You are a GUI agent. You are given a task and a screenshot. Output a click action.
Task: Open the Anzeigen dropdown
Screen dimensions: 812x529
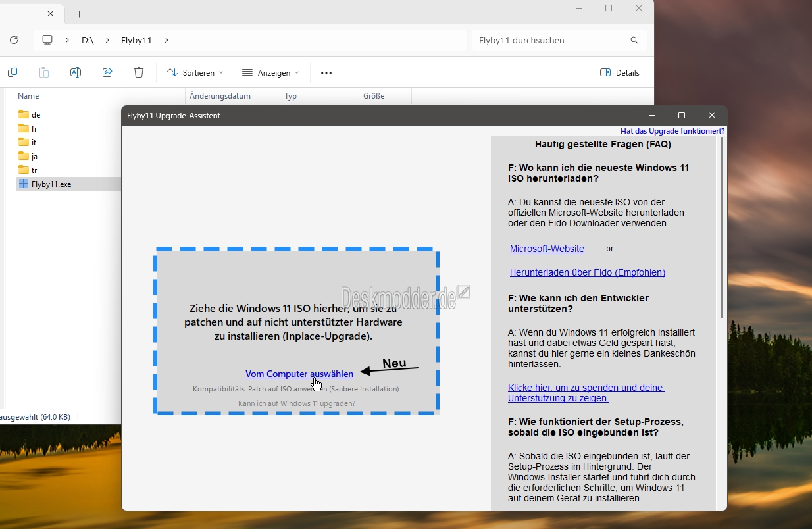coord(270,72)
